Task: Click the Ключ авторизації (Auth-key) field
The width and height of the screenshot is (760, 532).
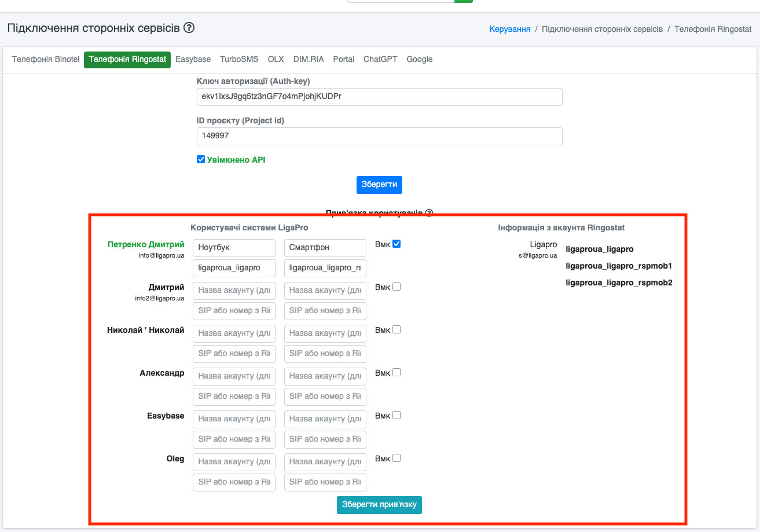Action: [x=380, y=97]
